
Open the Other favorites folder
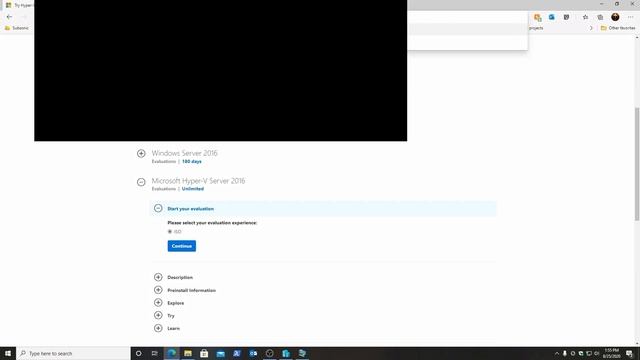[x=618, y=28]
